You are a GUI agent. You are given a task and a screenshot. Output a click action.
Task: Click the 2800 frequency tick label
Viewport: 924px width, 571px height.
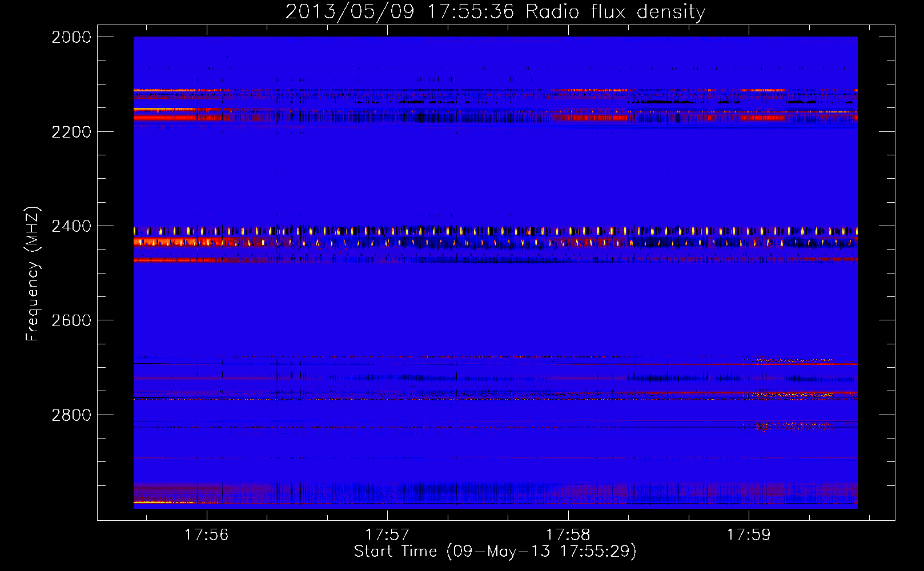71,415
